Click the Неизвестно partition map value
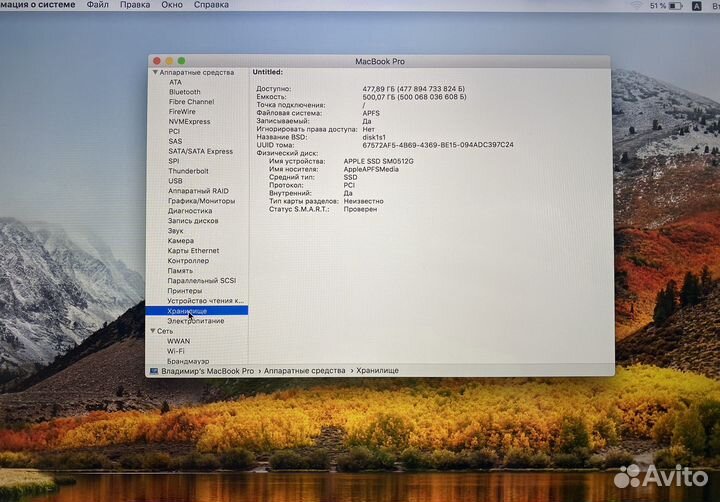The width and height of the screenshot is (720, 502). (x=364, y=201)
